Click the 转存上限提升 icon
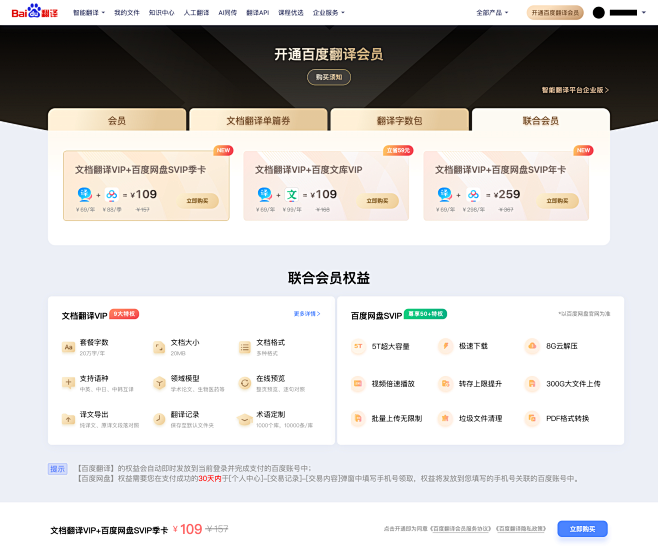 (445, 384)
